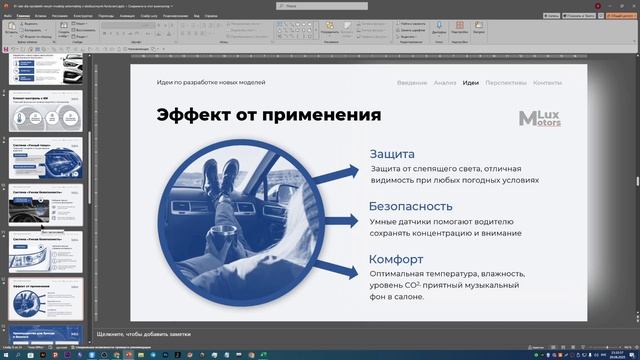This screenshot has height=360, width=640.
Task: Select Format Painter (Формат по образцу)
Action: 36,36
